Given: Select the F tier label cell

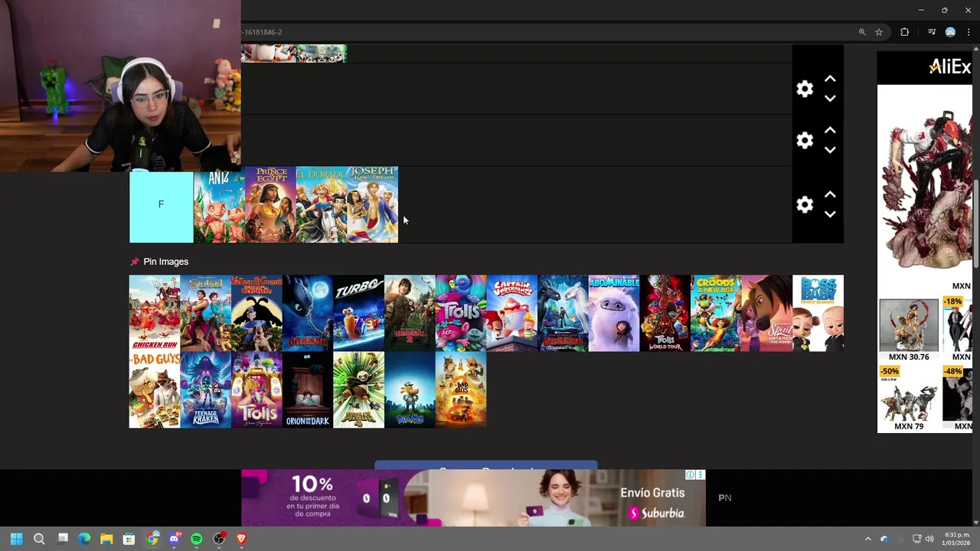Looking at the screenshot, I should point(161,204).
